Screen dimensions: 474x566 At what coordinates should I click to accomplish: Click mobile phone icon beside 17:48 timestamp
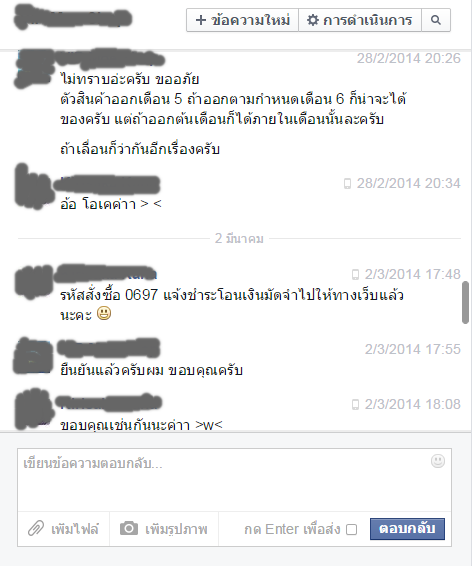[x=355, y=275]
